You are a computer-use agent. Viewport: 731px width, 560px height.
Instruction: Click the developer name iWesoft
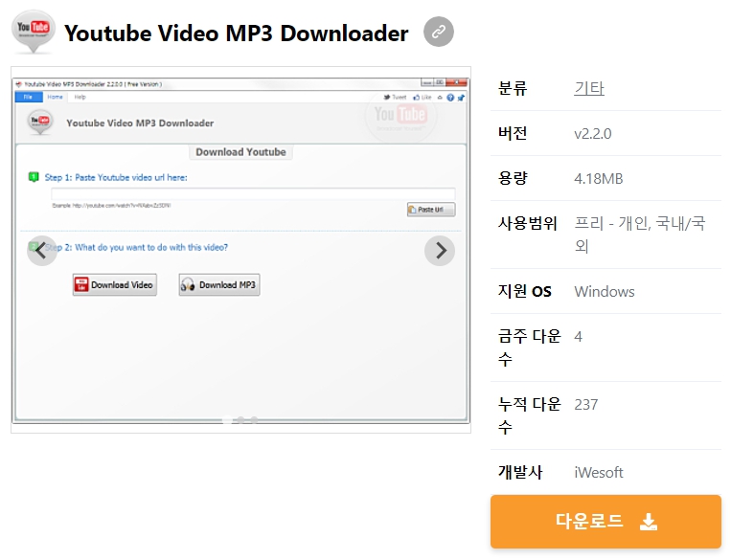tap(598, 473)
